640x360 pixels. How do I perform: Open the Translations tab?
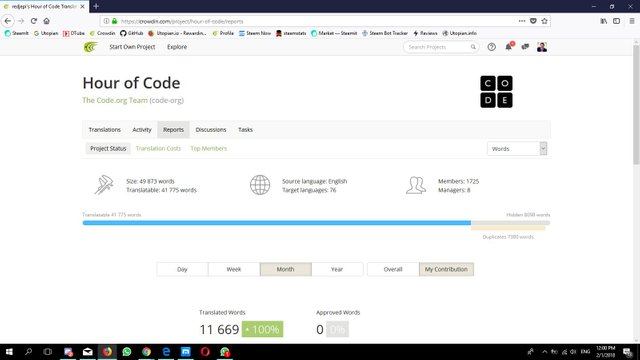pos(104,129)
